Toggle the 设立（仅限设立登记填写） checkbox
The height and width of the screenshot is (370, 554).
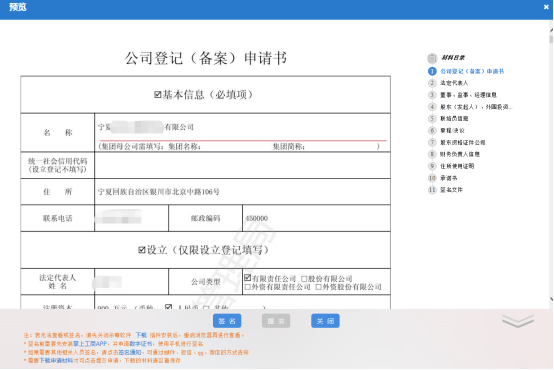(x=142, y=250)
